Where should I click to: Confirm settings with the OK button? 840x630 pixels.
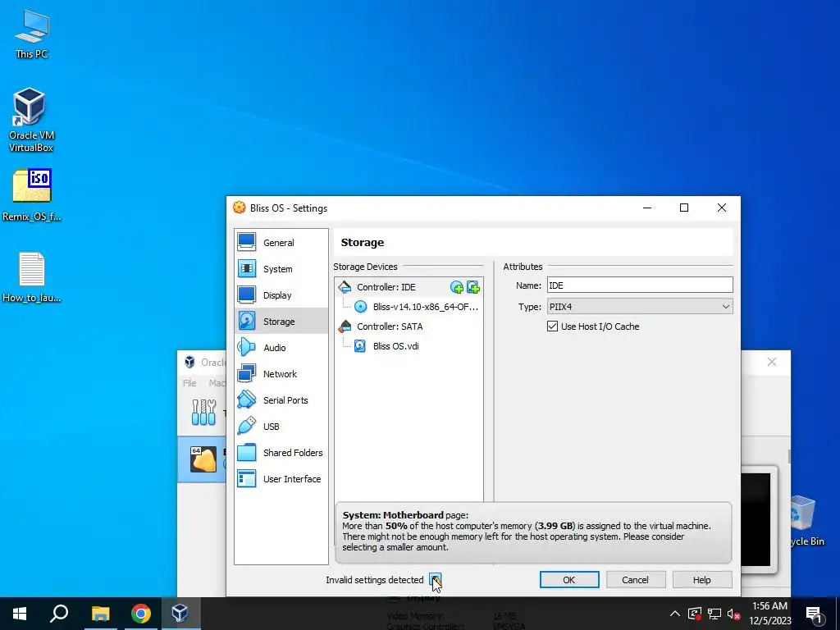pyautogui.click(x=569, y=580)
